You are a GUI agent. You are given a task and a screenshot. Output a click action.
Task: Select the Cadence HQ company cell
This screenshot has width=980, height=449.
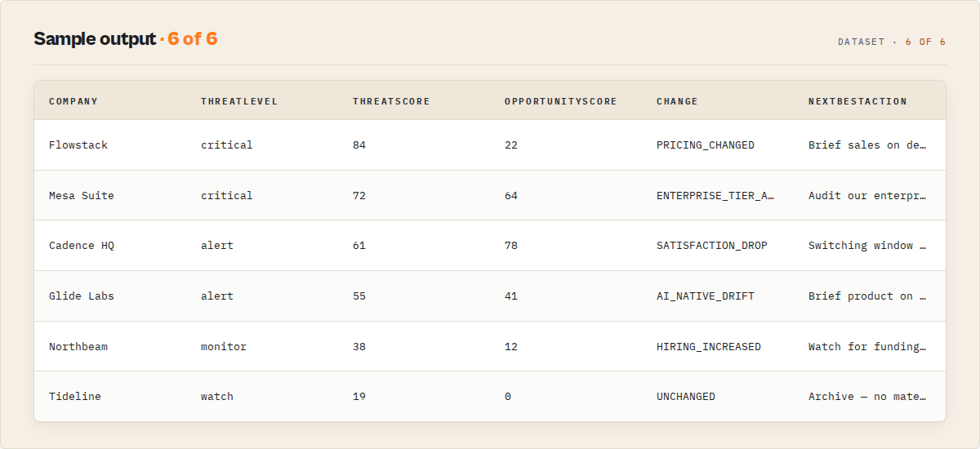click(82, 246)
